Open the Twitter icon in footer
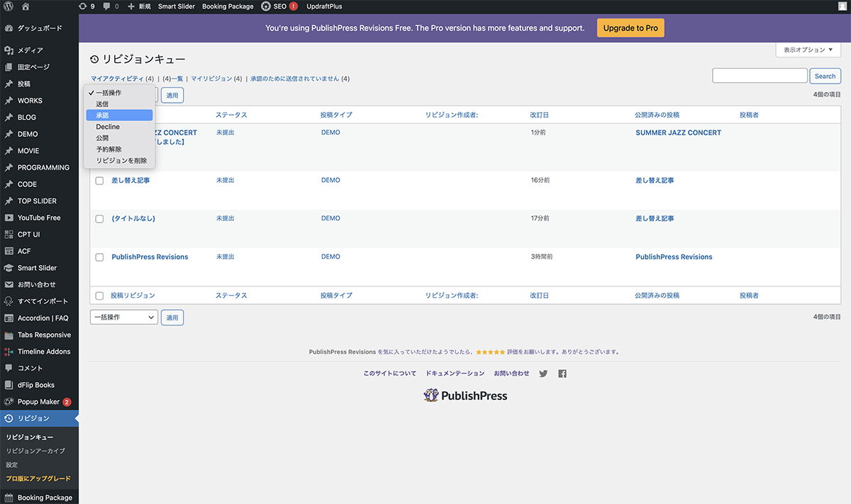Screen dimensions: 851x504 click(543, 374)
